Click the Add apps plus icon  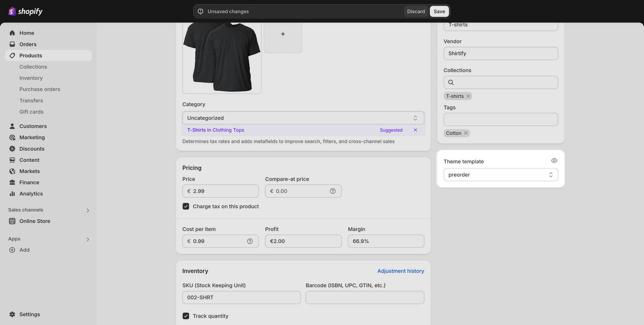pyautogui.click(x=12, y=250)
